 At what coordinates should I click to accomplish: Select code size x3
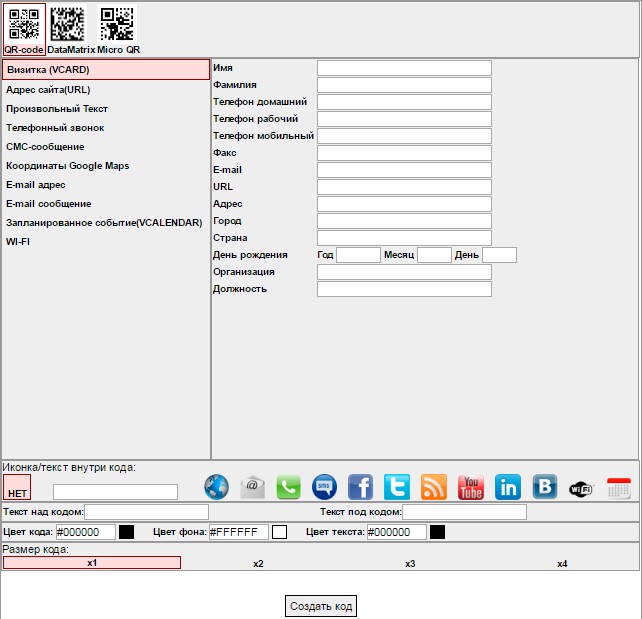[410, 564]
